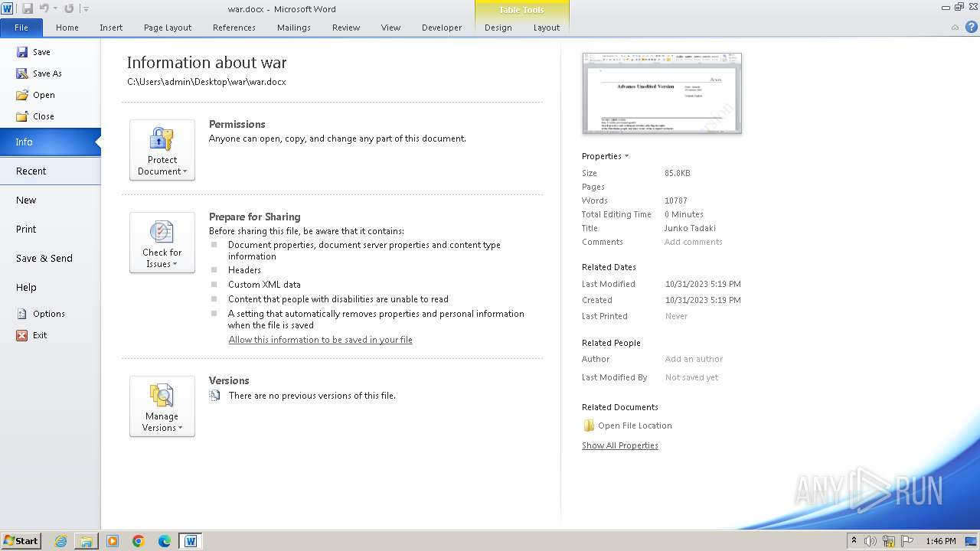
Task: Click Show All Properties link
Action: point(620,445)
